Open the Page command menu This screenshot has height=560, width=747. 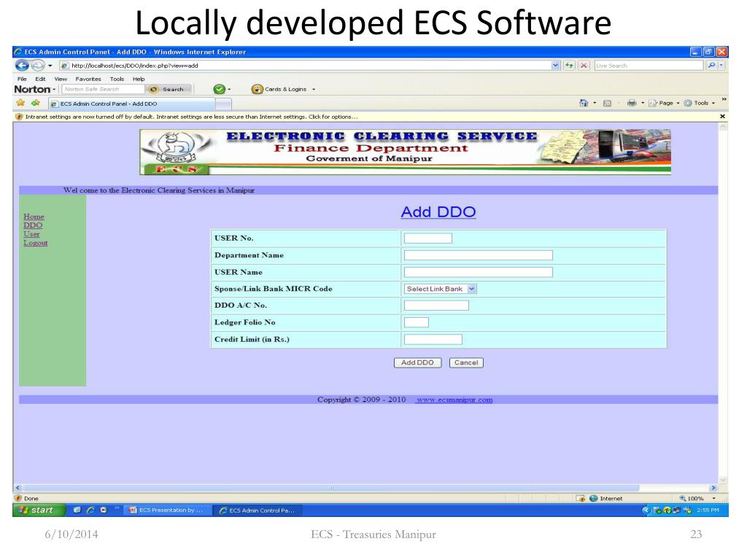(664, 103)
